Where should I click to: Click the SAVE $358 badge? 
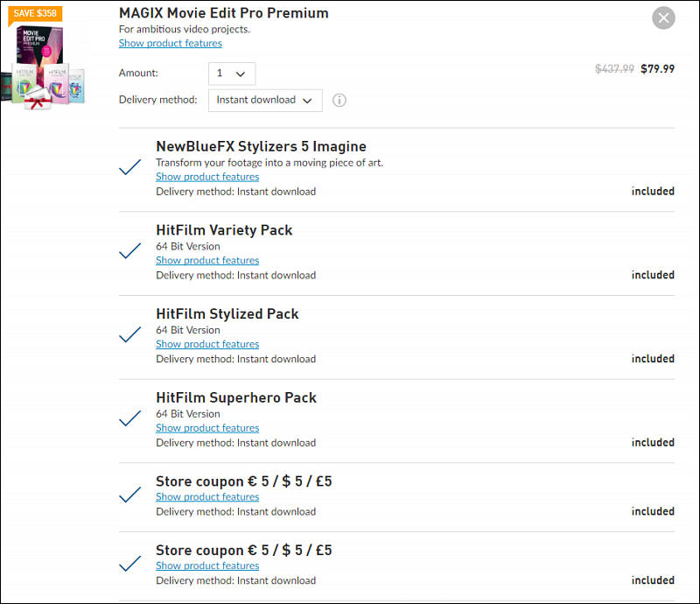pyautogui.click(x=35, y=13)
